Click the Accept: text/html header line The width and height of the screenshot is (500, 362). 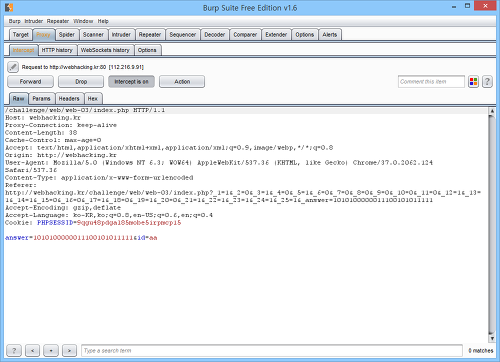coord(169,148)
